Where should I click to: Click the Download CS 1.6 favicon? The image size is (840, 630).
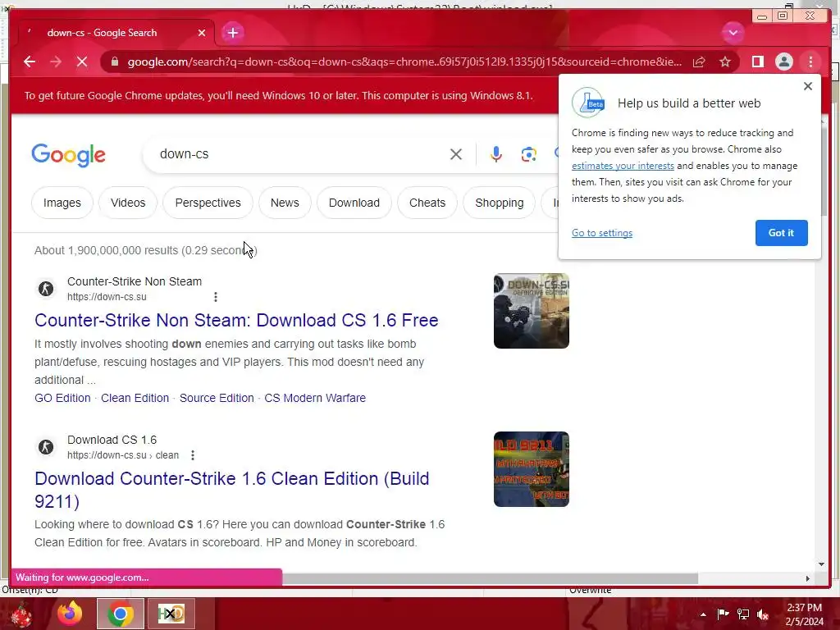click(x=46, y=447)
